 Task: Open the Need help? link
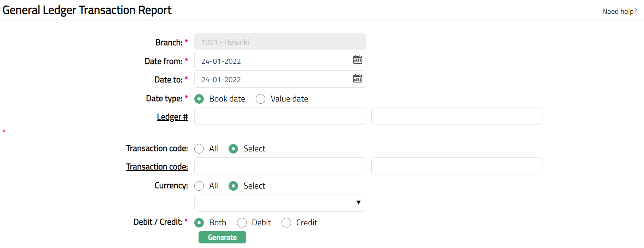point(619,11)
